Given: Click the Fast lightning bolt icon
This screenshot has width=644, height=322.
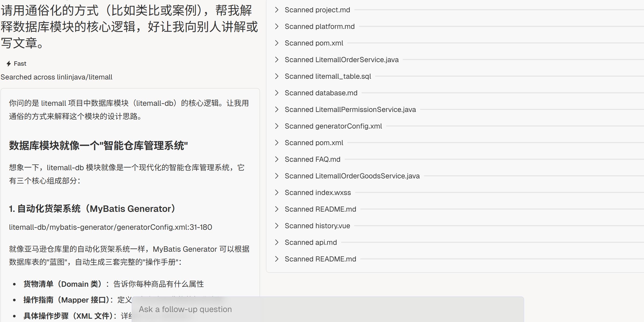Looking at the screenshot, I should coord(9,64).
